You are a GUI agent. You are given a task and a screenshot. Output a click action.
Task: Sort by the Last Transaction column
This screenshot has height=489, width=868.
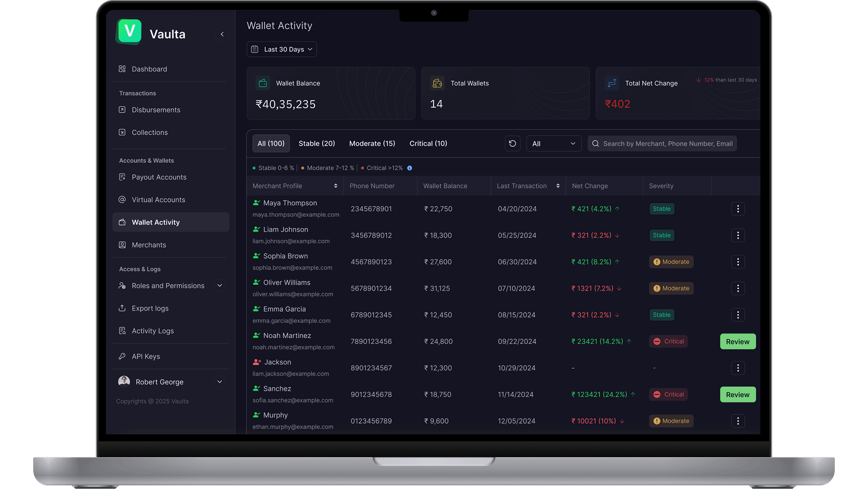coord(558,186)
